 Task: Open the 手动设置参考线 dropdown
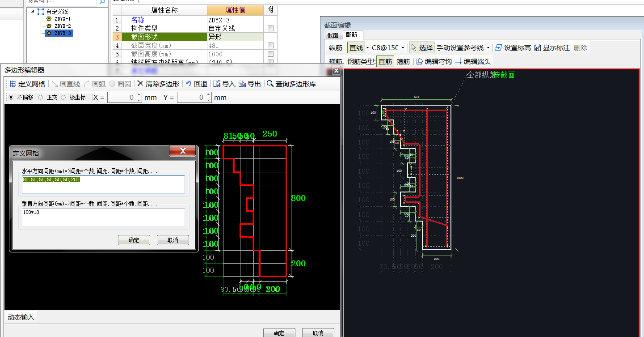(x=488, y=48)
